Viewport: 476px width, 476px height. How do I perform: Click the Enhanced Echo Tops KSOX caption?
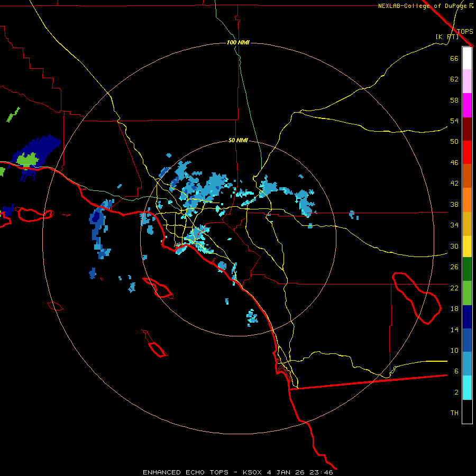coord(238,472)
